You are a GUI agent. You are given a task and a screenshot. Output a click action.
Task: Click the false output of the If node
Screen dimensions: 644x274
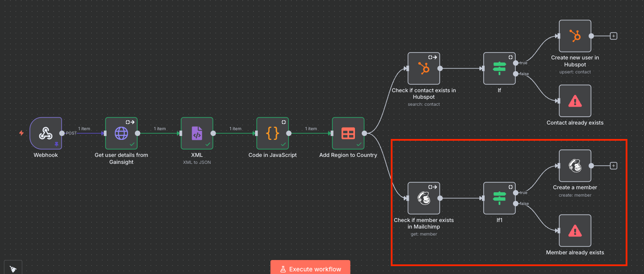point(516,74)
